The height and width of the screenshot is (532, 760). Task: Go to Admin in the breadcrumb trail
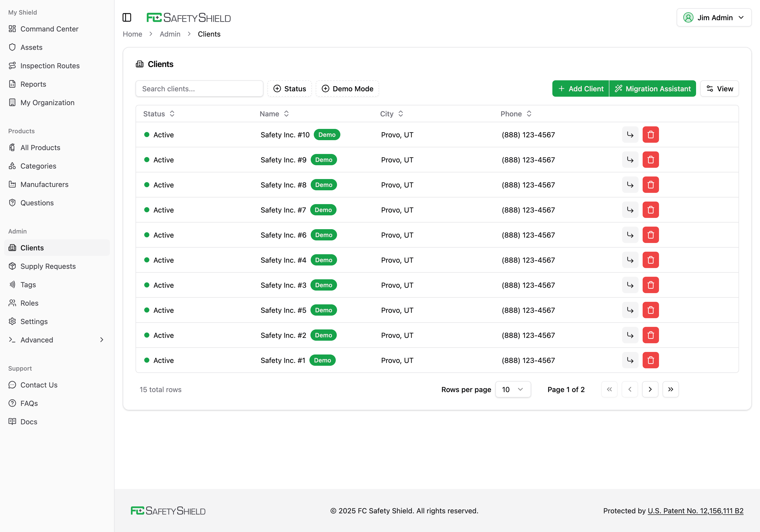pos(170,34)
